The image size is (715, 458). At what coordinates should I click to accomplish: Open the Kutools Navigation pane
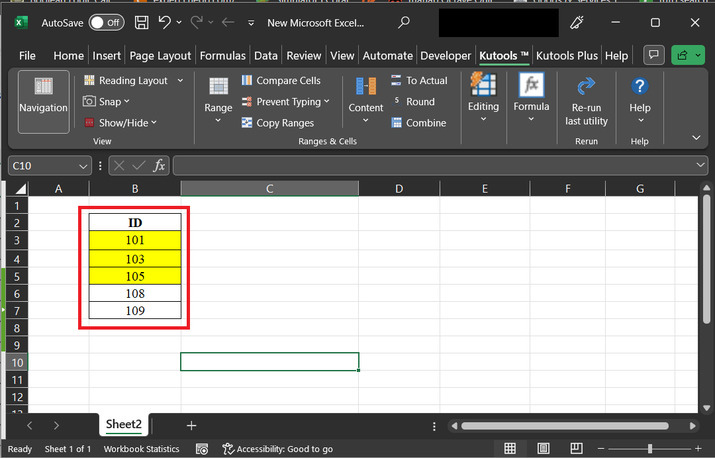pos(43,100)
